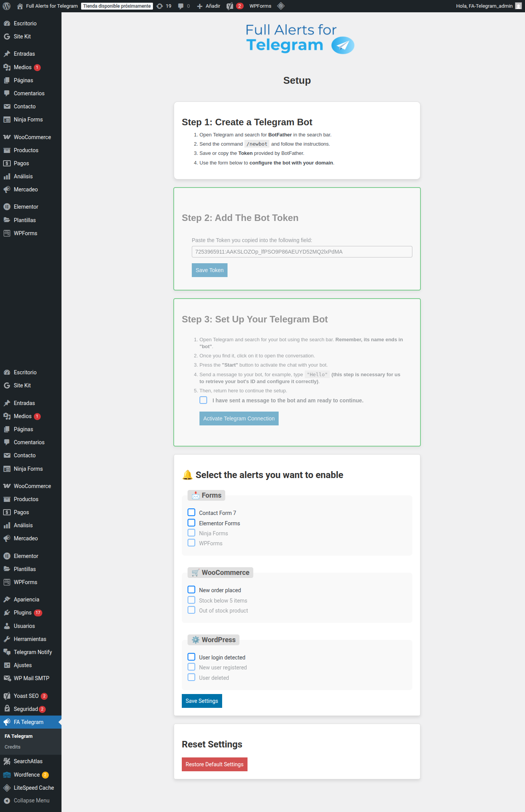Toggle the Ninja Forms alert checkbox
525x812 pixels.
pos(191,533)
